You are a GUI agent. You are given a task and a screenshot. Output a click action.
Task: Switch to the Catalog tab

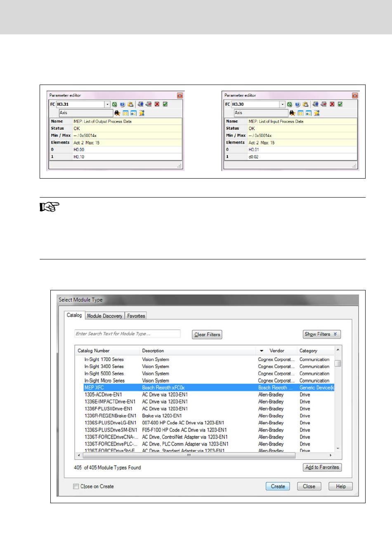coord(74,315)
